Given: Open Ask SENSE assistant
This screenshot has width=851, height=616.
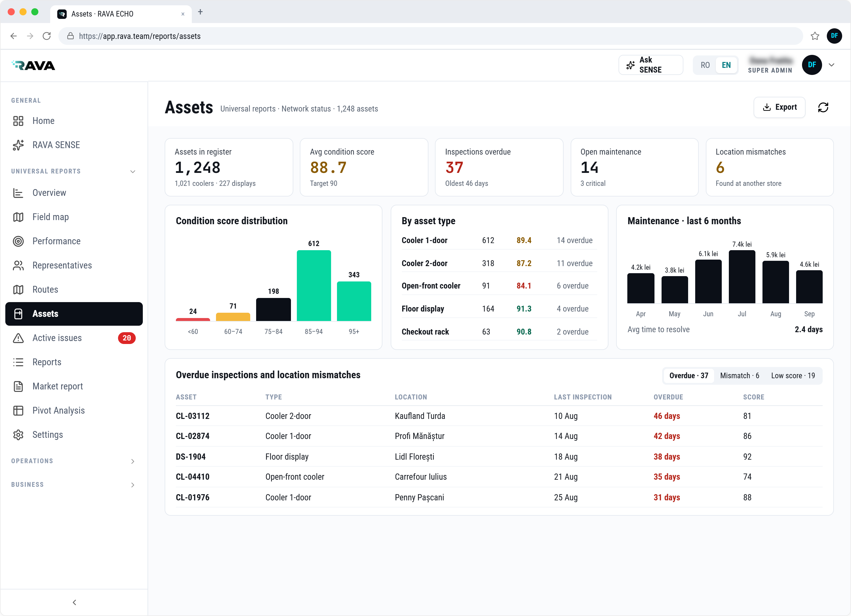Looking at the screenshot, I should click(650, 65).
